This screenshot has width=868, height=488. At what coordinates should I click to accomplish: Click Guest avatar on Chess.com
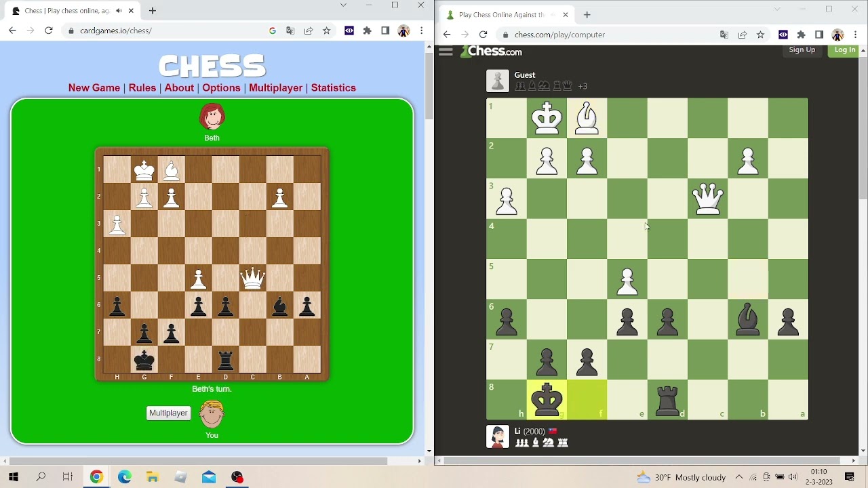coord(498,81)
